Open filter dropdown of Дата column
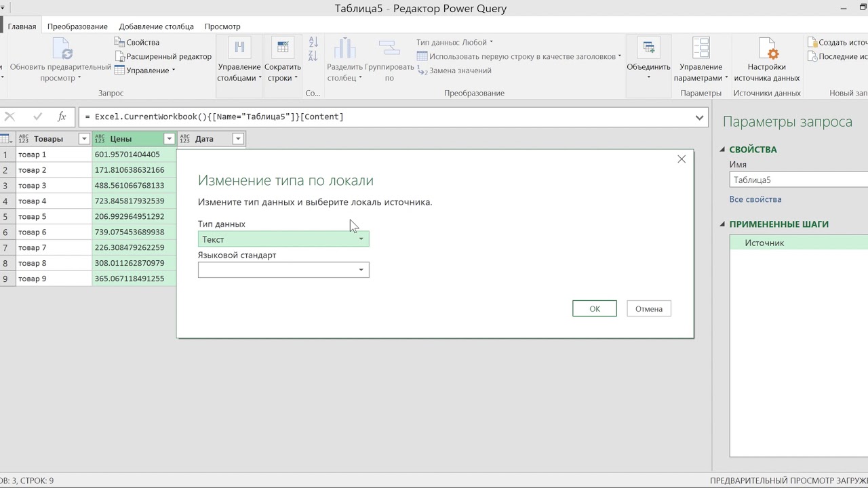The image size is (868, 488). [x=237, y=139]
